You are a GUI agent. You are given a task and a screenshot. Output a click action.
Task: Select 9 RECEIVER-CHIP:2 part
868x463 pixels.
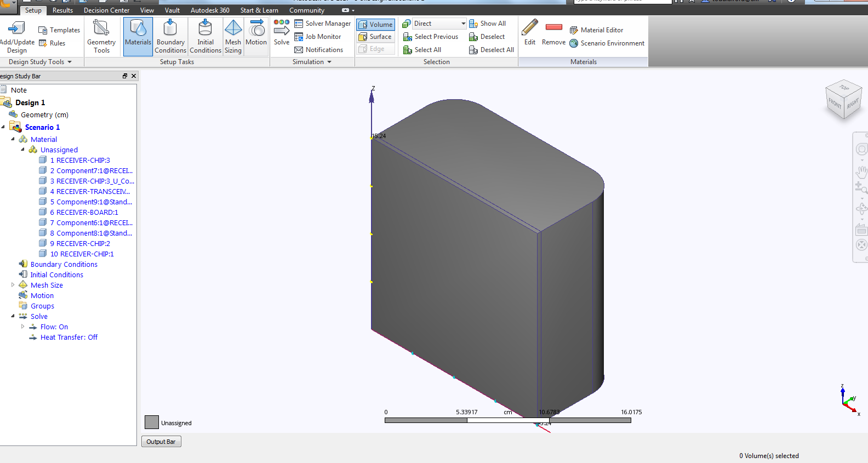[80, 244]
